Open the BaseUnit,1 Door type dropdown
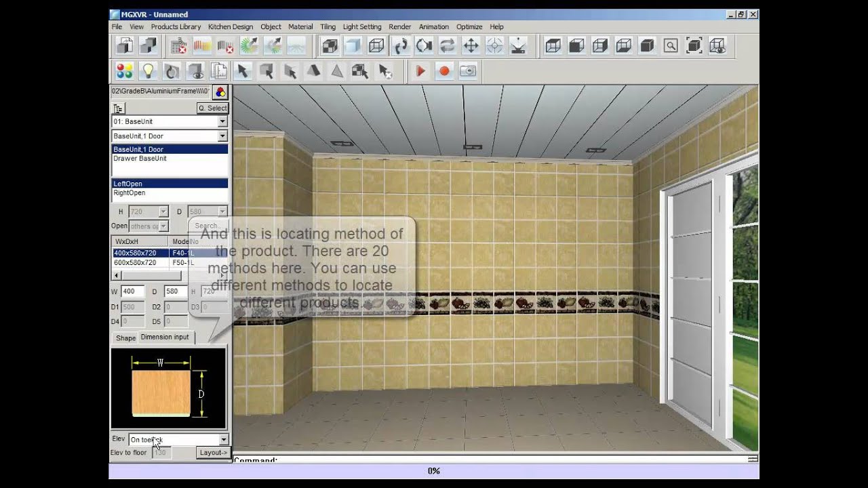Screen dimensions: 868x488 click(222, 136)
